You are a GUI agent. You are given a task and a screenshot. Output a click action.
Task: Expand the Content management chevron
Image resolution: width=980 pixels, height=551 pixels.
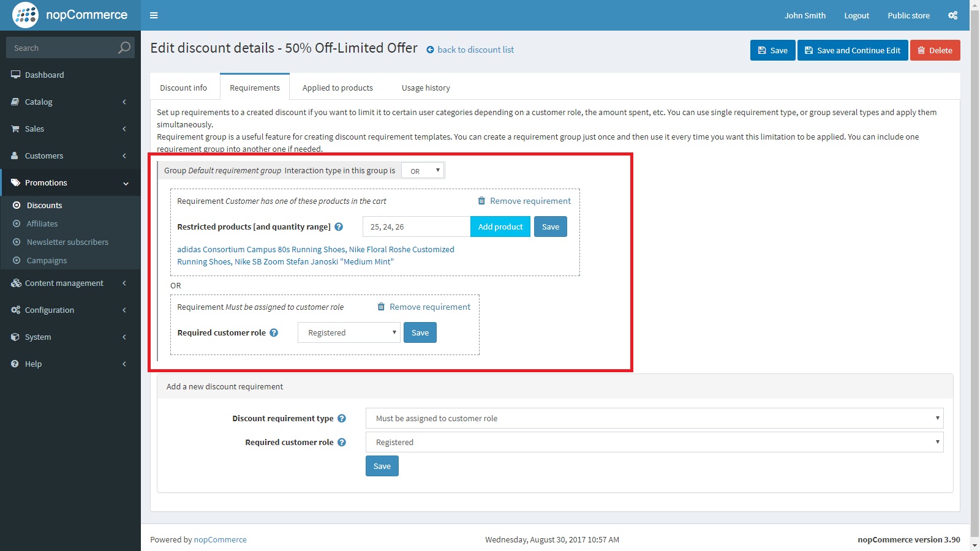click(x=124, y=283)
